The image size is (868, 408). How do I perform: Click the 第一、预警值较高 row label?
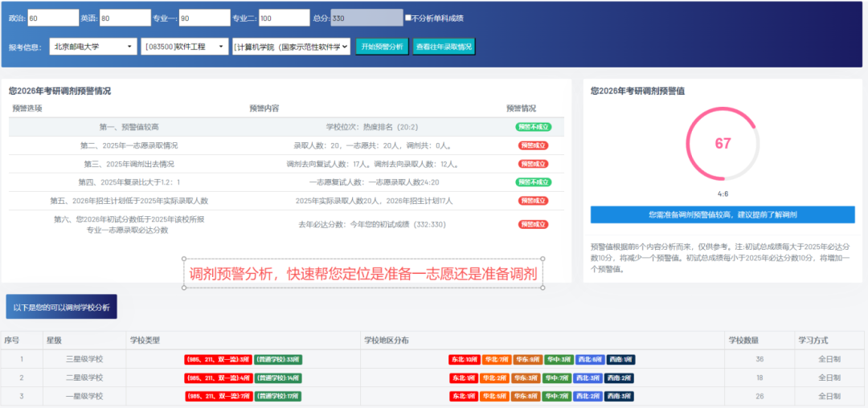click(x=129, y=127)
